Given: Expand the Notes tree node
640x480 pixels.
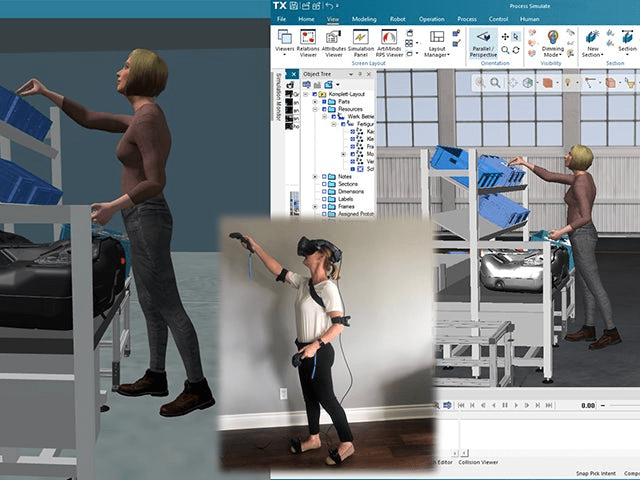Looking at the screenshot, I should tap(315, 177).
